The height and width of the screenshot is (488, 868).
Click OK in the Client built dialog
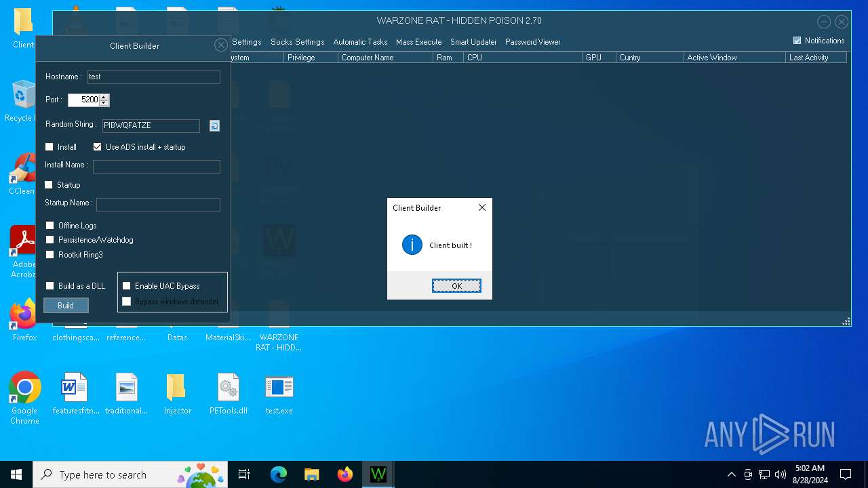[456, 286]
